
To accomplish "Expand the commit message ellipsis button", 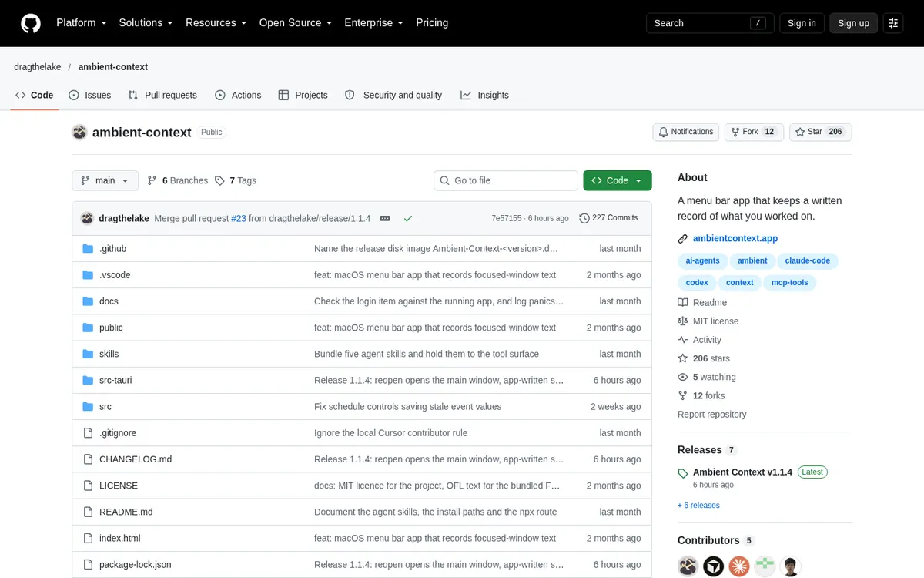I will [x=385, y=218].
